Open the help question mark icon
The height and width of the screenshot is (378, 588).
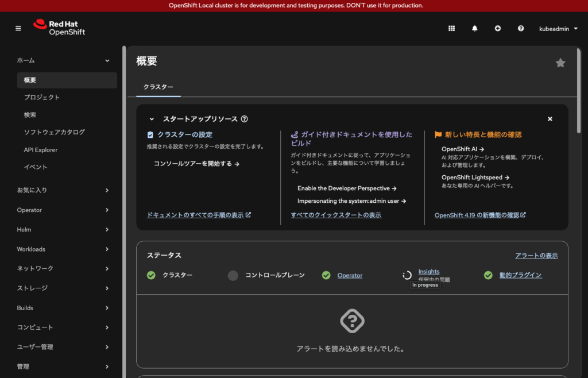(520, 28)
